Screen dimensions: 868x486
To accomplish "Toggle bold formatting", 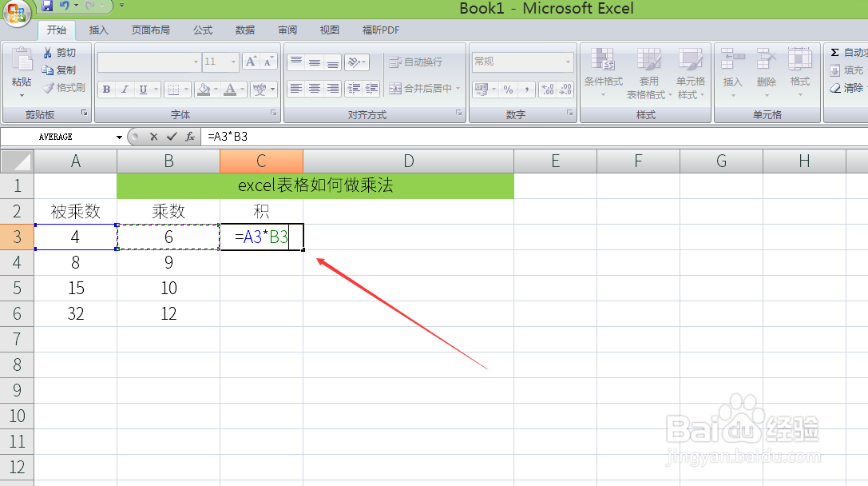I will (106, 89).
